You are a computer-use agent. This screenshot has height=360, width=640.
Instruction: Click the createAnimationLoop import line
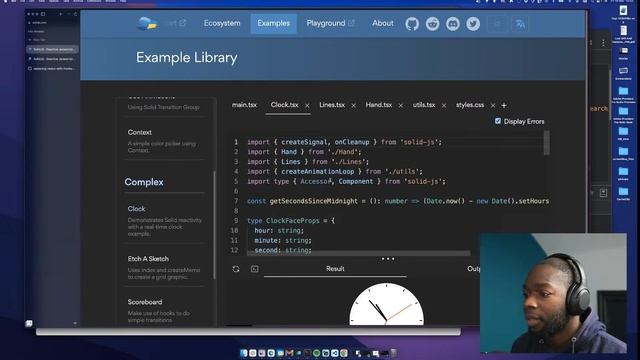335,171
